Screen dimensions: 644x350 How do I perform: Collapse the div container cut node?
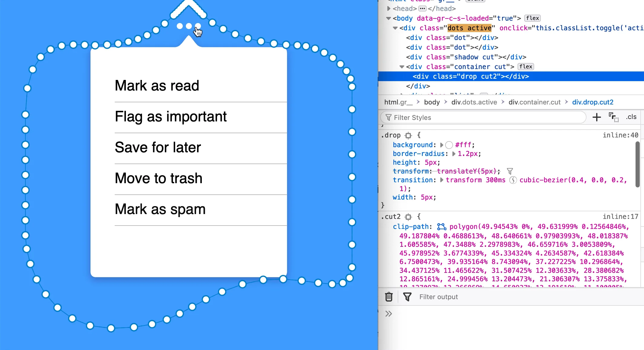coord(402,67)
